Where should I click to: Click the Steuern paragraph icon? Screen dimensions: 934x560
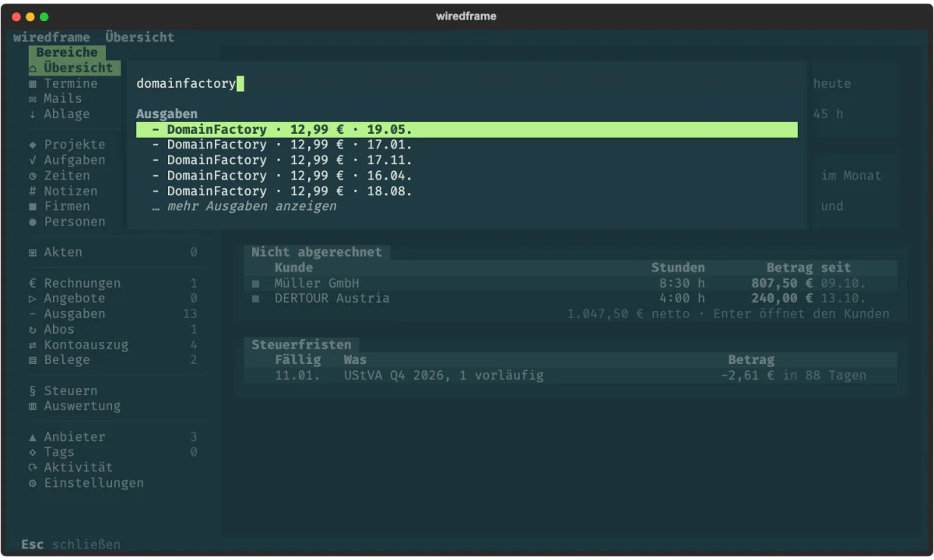pos(33,391)
